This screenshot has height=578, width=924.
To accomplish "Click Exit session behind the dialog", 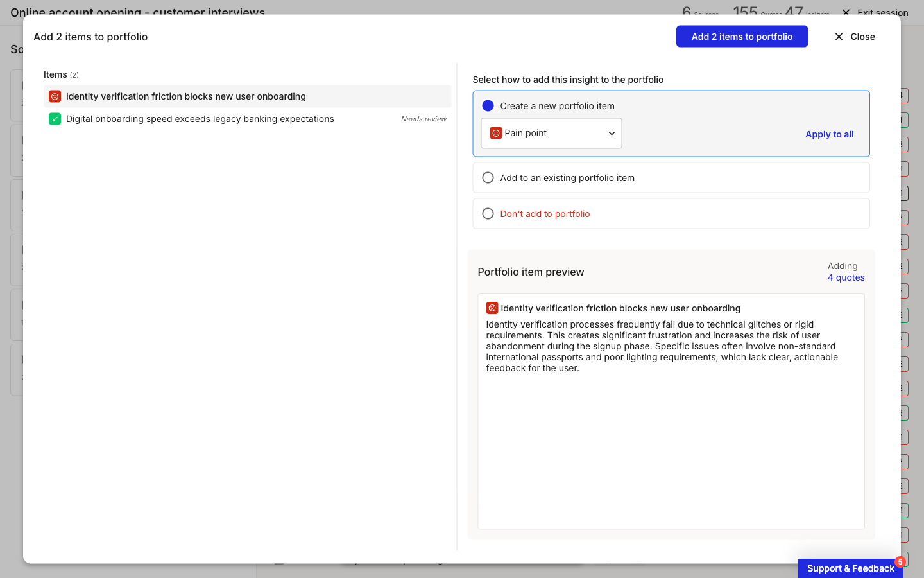I will [875, 12].
